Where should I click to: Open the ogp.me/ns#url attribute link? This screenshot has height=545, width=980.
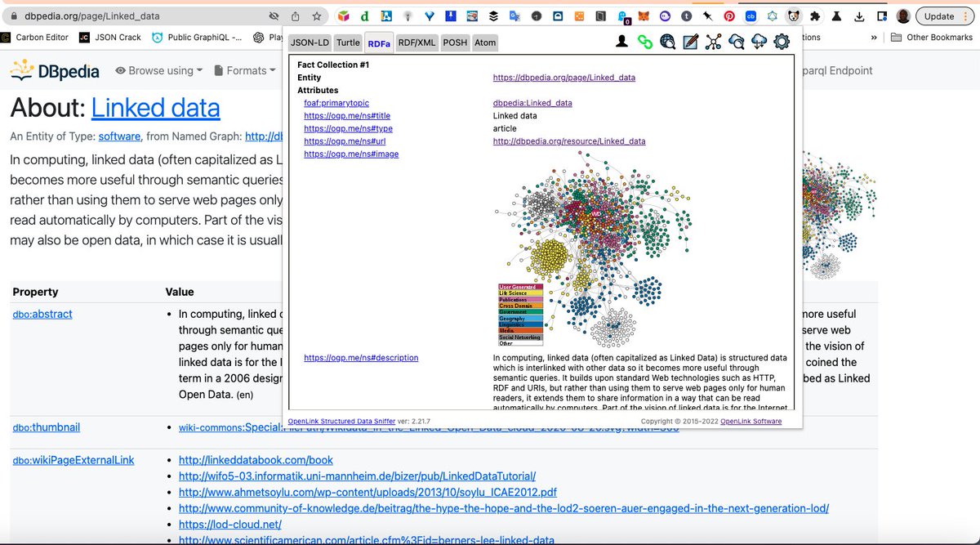pos(345,141)
